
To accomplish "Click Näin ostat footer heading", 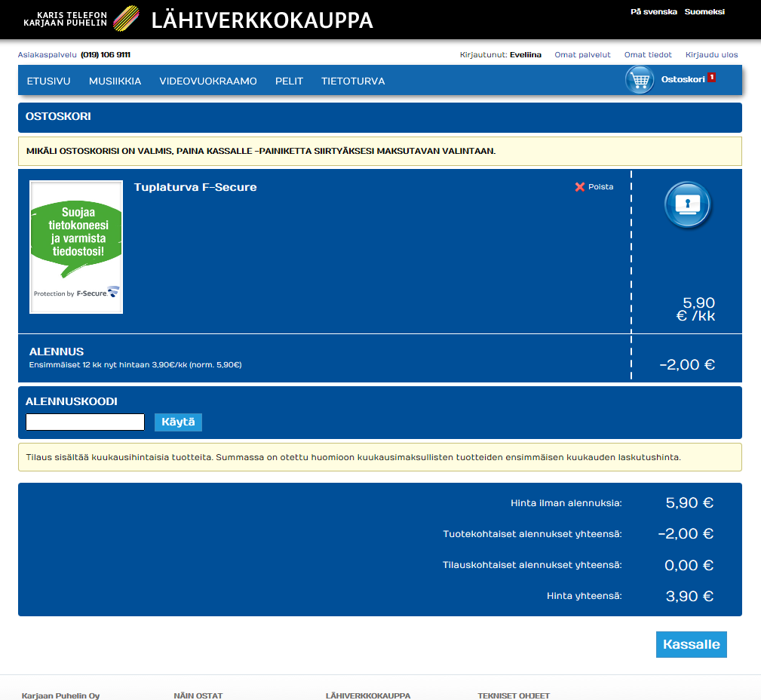I will 198,695.
